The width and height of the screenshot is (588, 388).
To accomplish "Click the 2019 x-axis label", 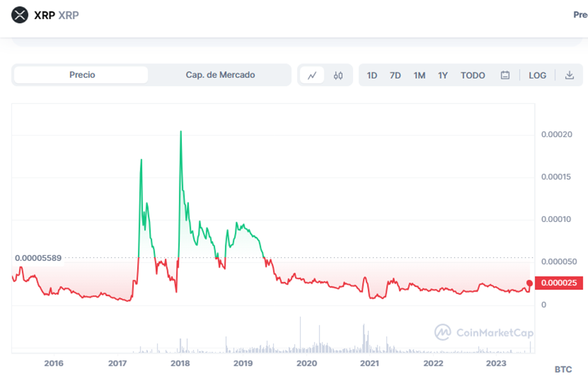I will coord(243,363).
